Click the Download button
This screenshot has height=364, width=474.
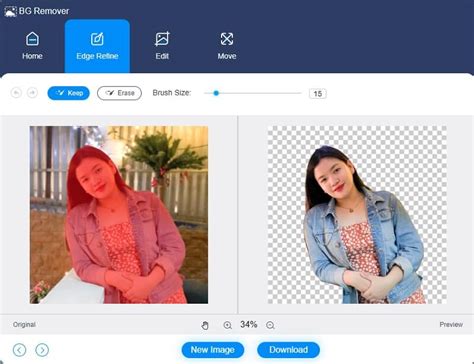coord(288,350)
